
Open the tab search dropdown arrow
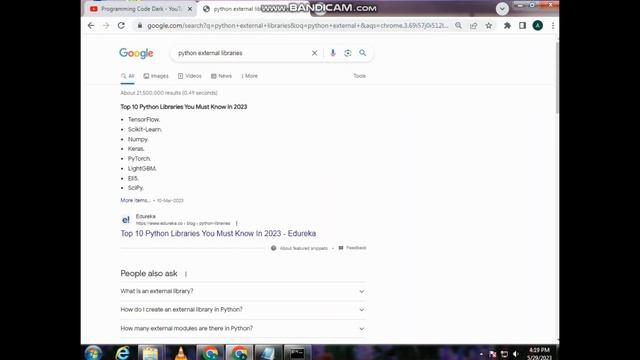[x=502, y=9]
